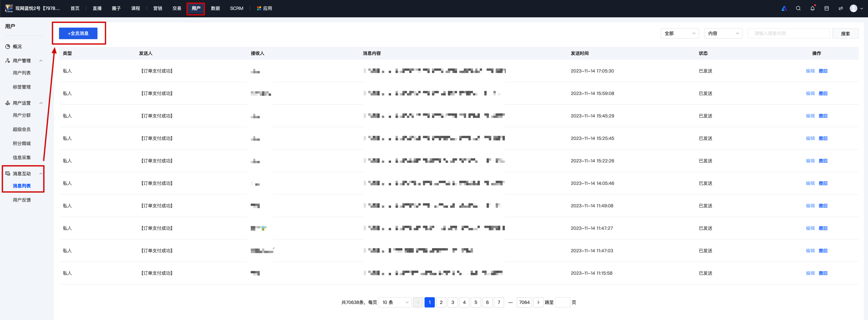Open the 全部 type filter dropdown
This screenshot has height=320, width=868.
point(679,33)
